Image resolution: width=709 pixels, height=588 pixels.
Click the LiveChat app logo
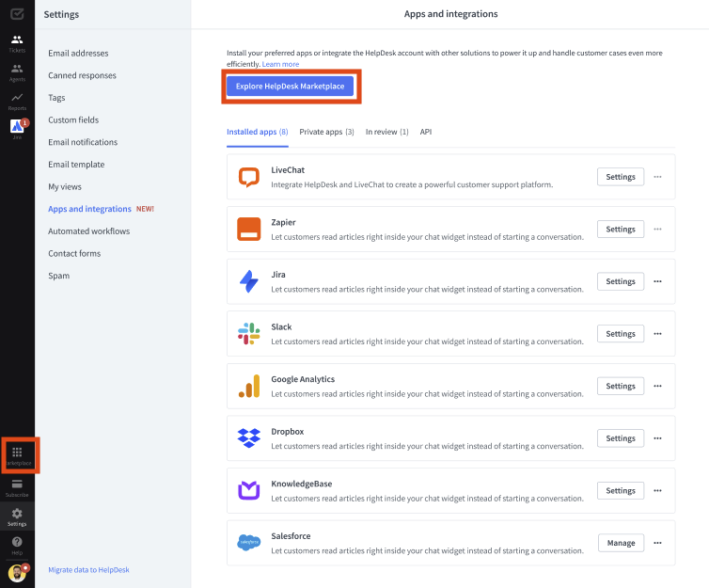coord(248,177)
